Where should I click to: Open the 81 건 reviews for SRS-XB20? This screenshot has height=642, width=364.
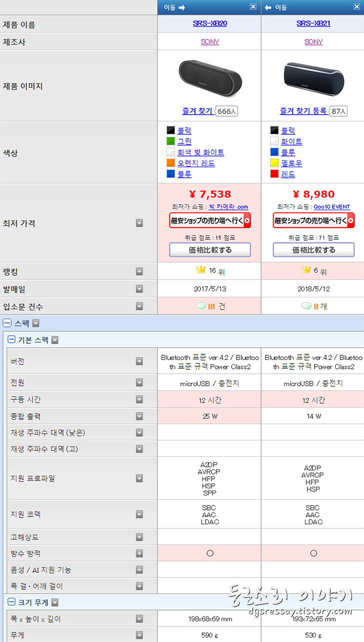click(216, 306)
